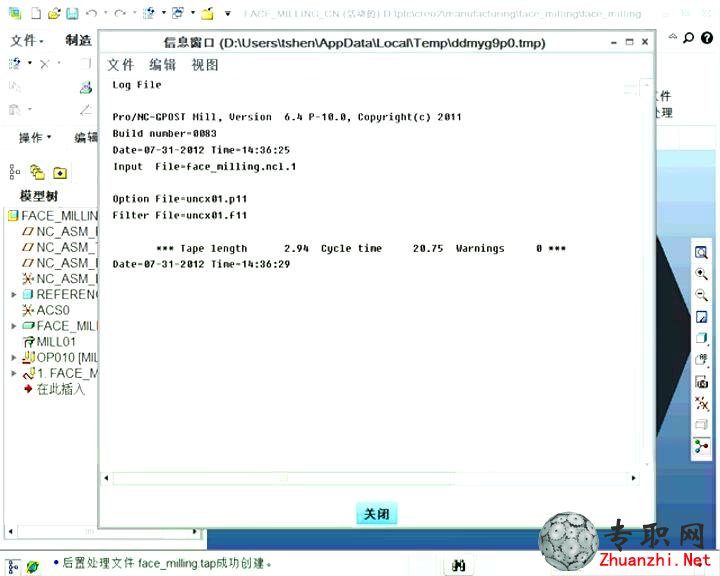Open dropdown arrow next to Windows icon
720x576 pixels.
192,13
